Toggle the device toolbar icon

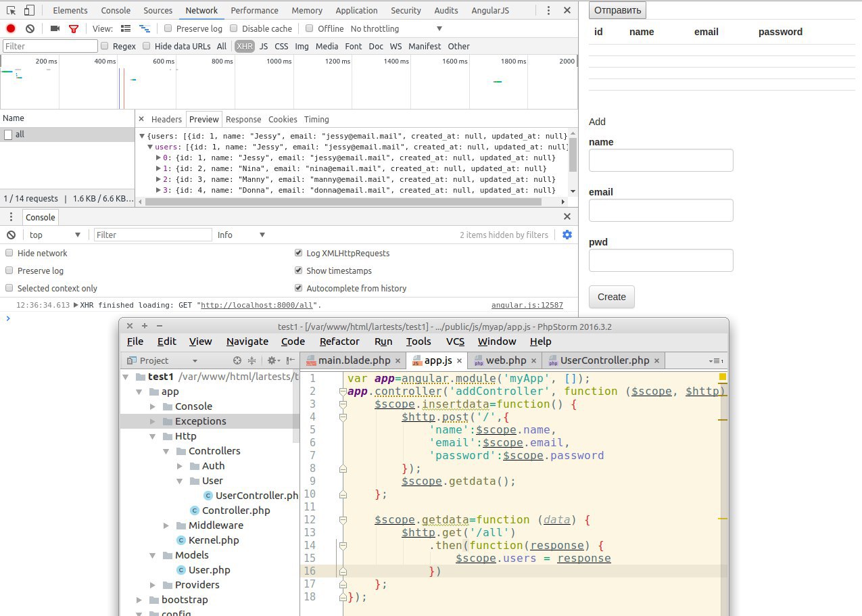(x=28, y=10)
